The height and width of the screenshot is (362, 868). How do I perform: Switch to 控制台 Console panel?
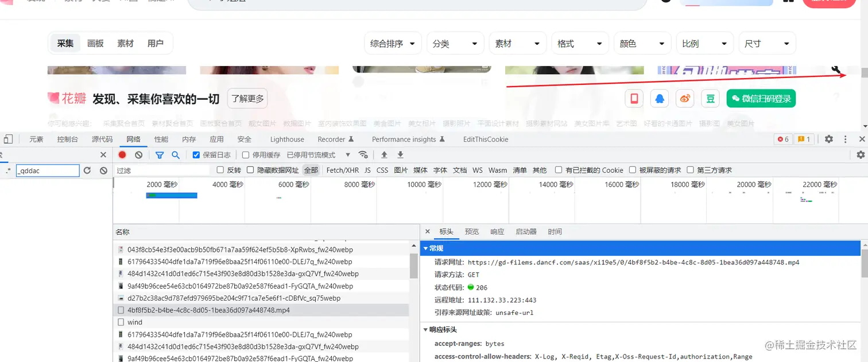67,139
